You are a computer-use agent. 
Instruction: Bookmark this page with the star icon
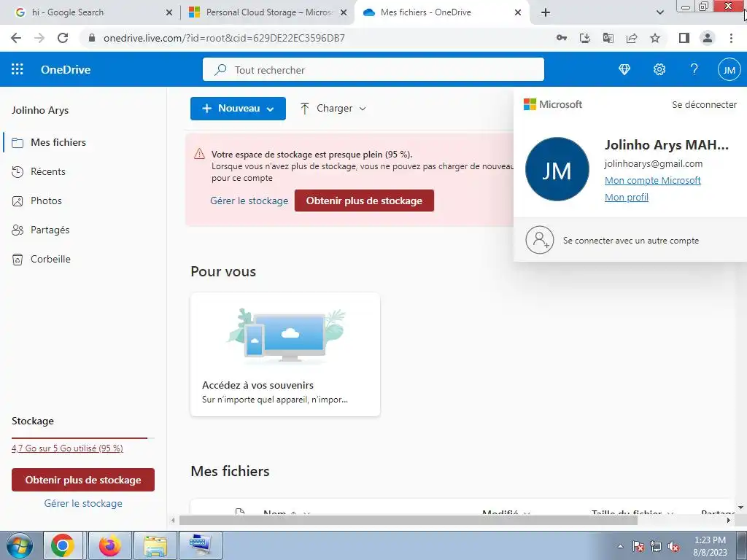point(655,38)
